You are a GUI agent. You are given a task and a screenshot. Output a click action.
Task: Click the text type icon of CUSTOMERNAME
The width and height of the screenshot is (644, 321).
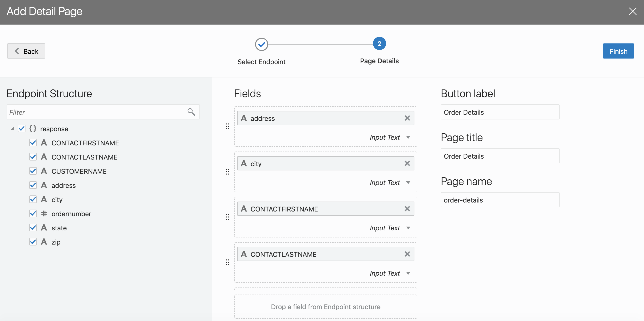(x=44, y=171)
